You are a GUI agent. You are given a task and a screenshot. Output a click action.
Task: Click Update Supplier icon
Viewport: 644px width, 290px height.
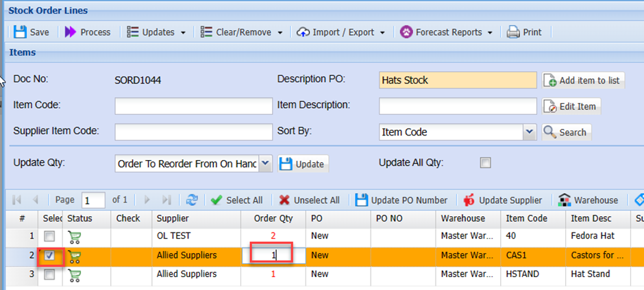[469, 200]
